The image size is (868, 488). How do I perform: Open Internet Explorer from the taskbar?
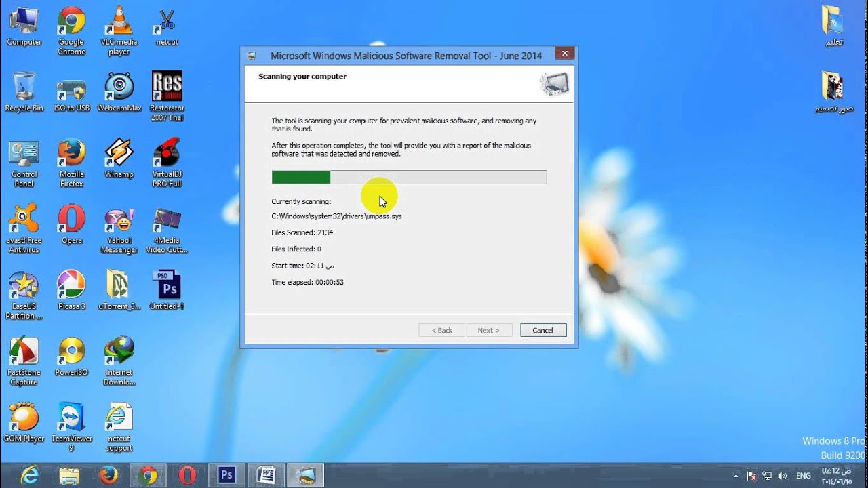pyautogui.click(x=29, y=475)
